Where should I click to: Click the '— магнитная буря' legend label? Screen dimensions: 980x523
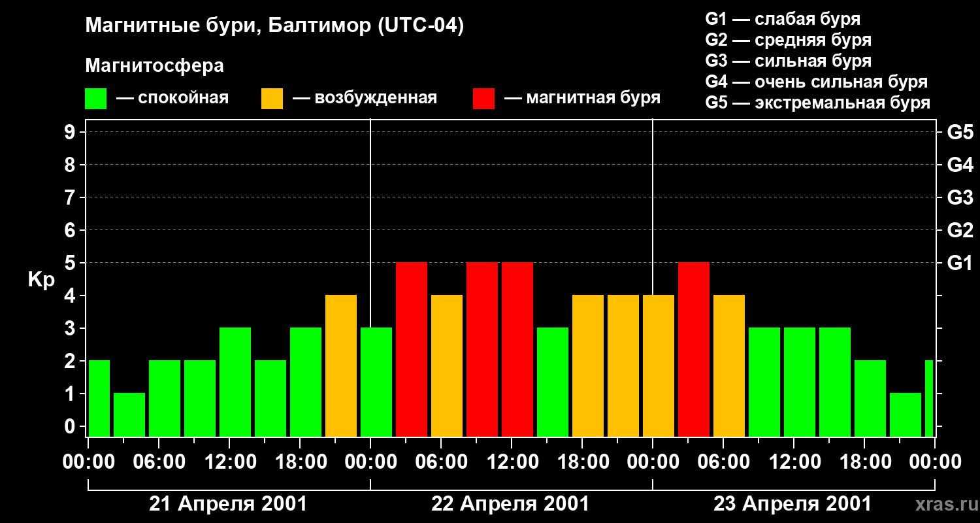(582, 99)
